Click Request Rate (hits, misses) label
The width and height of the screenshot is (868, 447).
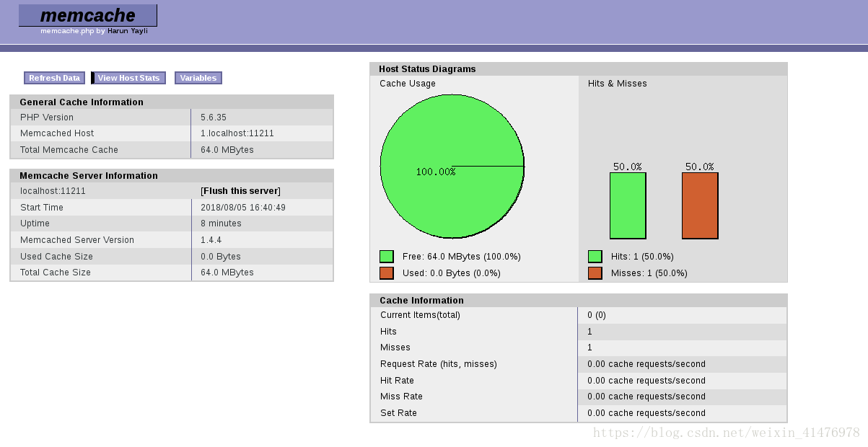click(x=439, y=364)
